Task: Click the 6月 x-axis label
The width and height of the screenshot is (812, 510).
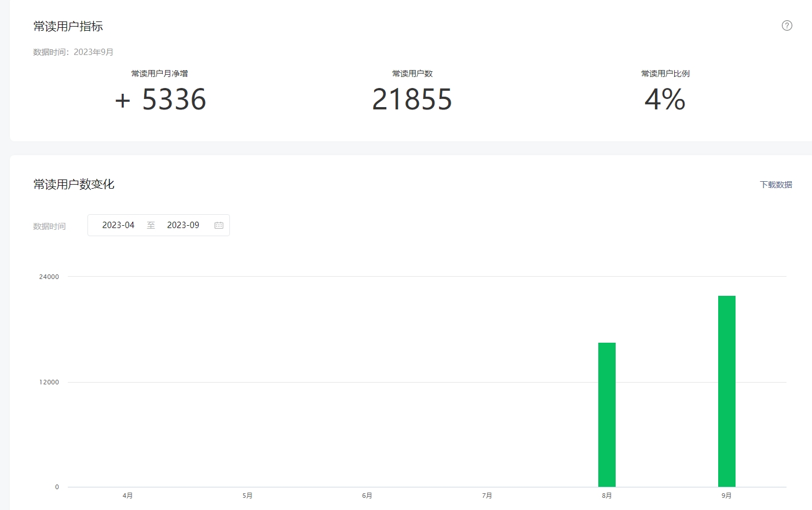Action: coord(367,496)
